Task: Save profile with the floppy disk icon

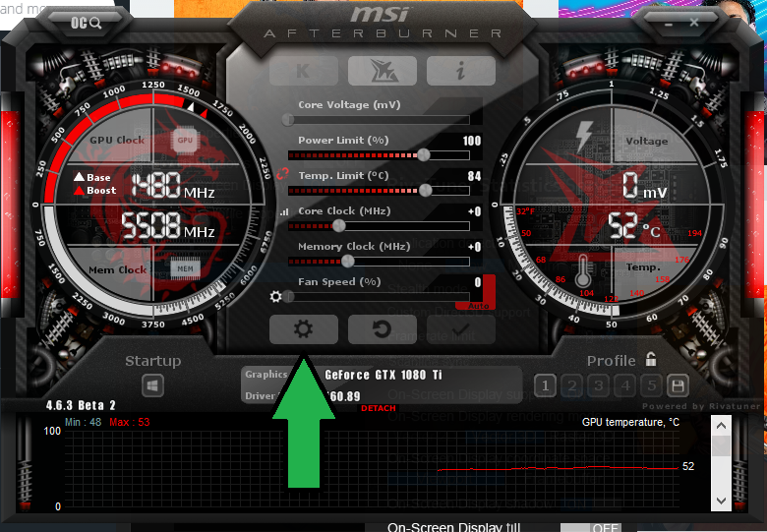Action: [678, 386]
